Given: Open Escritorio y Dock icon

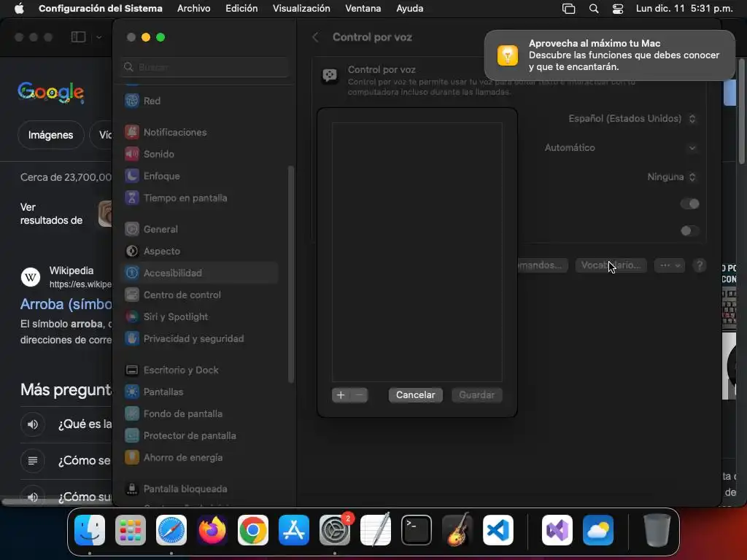Looking at the screenshot, I should 132,370.
